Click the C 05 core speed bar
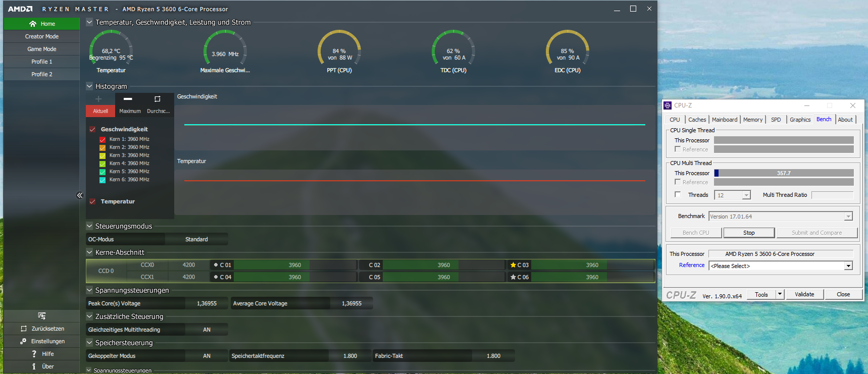Image resolution: width=868 pixels, height=374 pixels. click(x=444, y=277)
